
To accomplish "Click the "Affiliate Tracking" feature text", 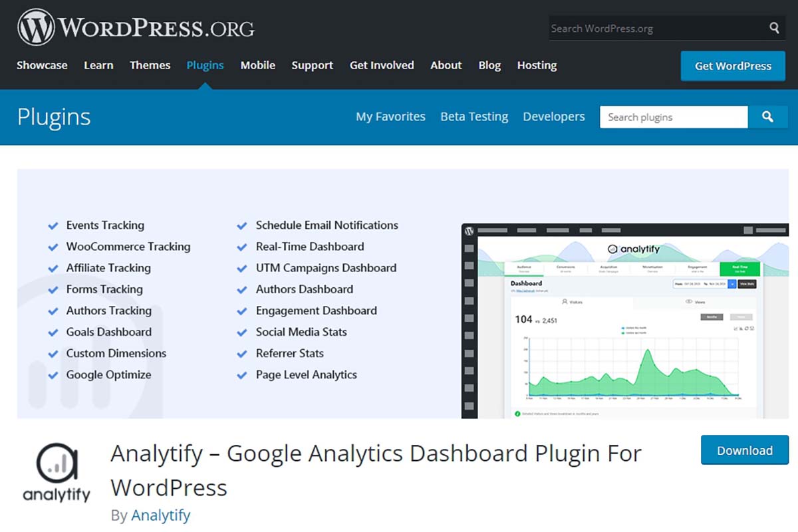I will point(108,267).
